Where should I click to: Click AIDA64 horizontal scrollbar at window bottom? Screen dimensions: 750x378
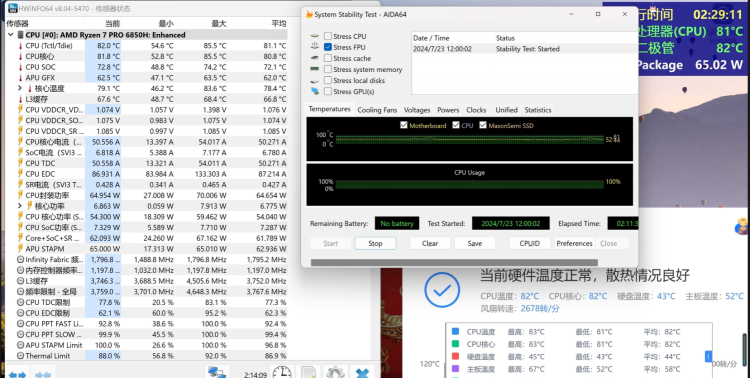point(454,263)
